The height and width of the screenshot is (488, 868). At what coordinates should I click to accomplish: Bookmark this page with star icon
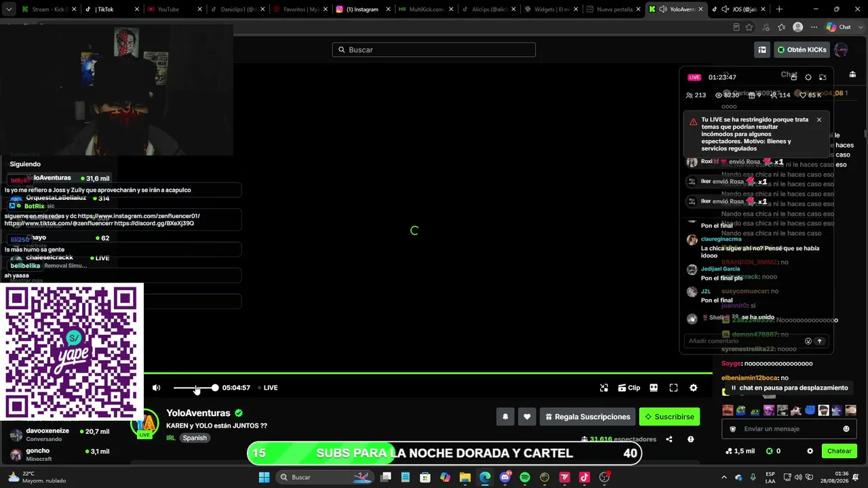tap(749, 27)
